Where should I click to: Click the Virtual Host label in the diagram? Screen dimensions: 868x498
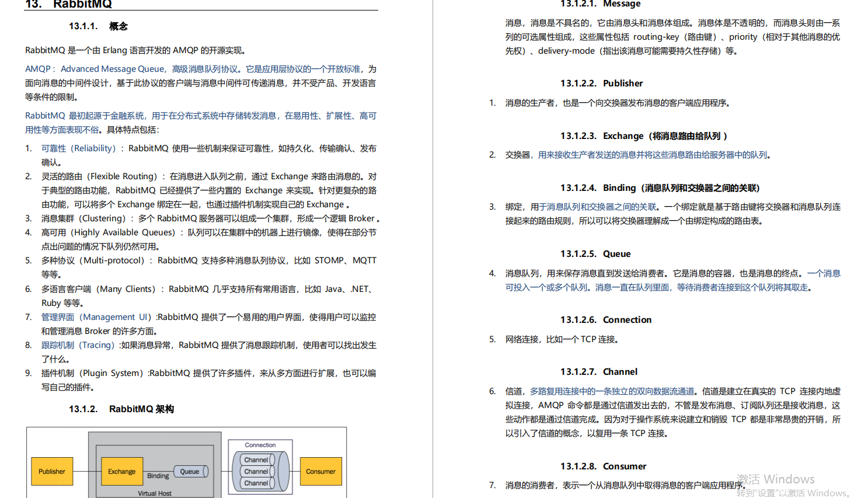pos(154,493)
